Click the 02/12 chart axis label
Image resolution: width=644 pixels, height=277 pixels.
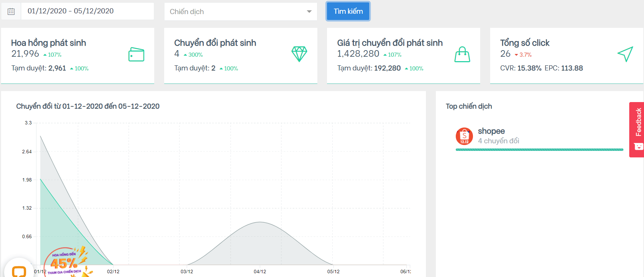tap(113, 272)
